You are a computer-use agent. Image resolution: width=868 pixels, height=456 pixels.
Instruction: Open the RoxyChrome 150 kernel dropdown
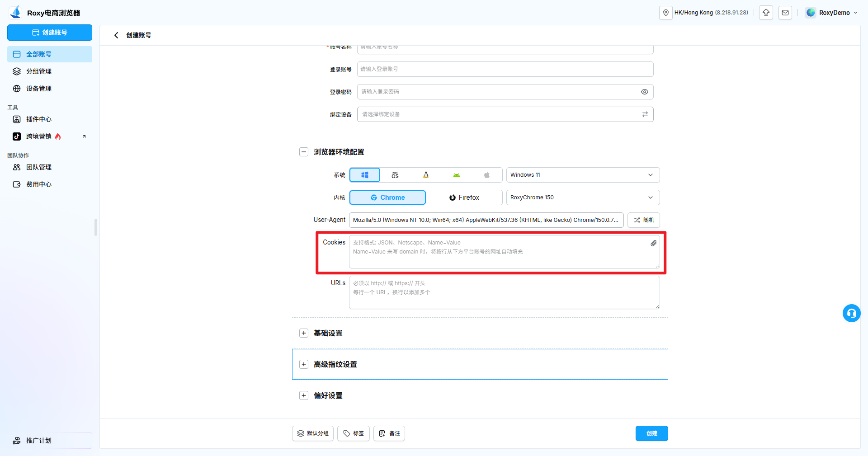(583, 197)
